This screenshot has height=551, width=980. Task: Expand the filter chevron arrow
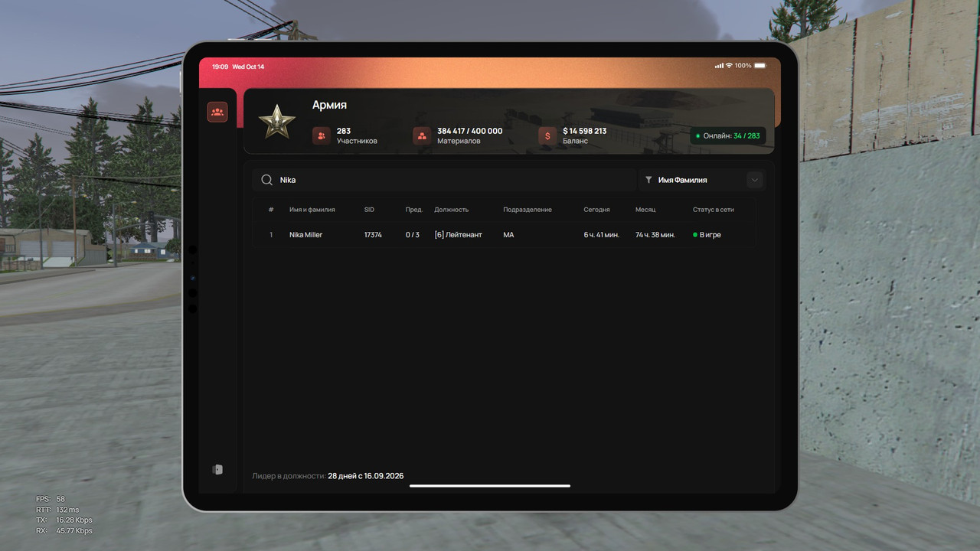755,180
